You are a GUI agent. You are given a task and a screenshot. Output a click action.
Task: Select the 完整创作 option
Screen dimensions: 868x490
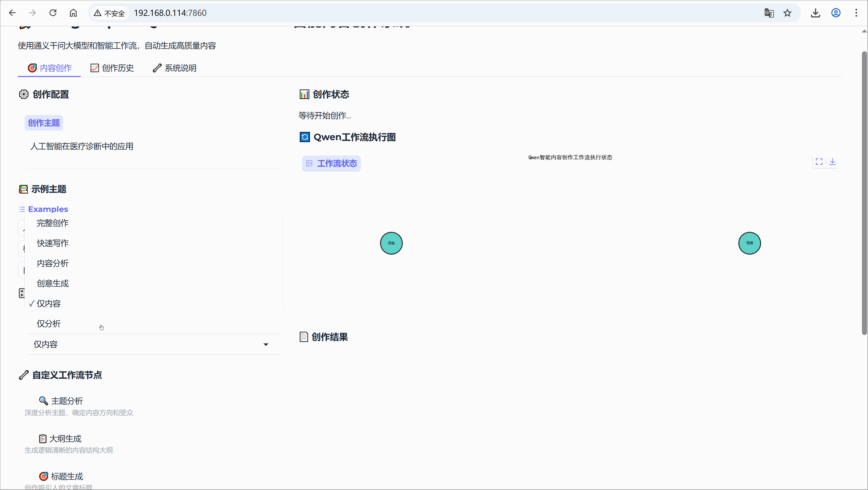[53, 223]
